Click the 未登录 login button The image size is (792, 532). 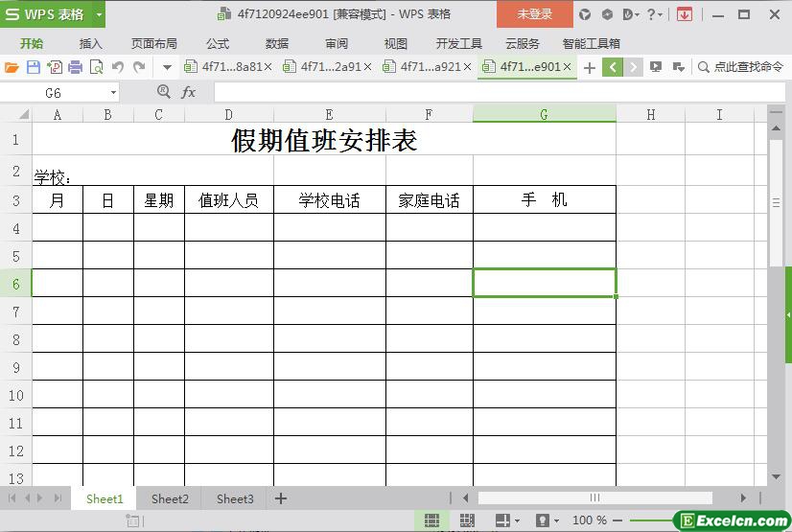(x=535, y=14)
